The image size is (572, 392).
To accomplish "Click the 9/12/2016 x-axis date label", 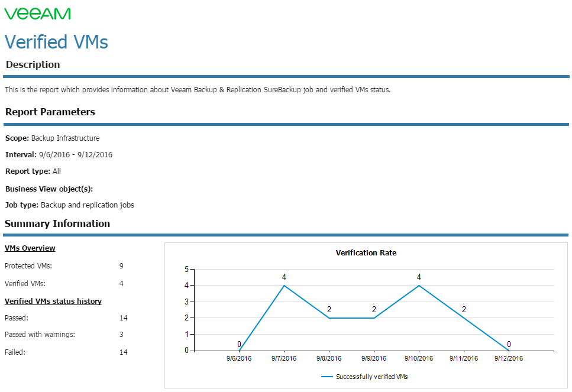I will point(509,358).
